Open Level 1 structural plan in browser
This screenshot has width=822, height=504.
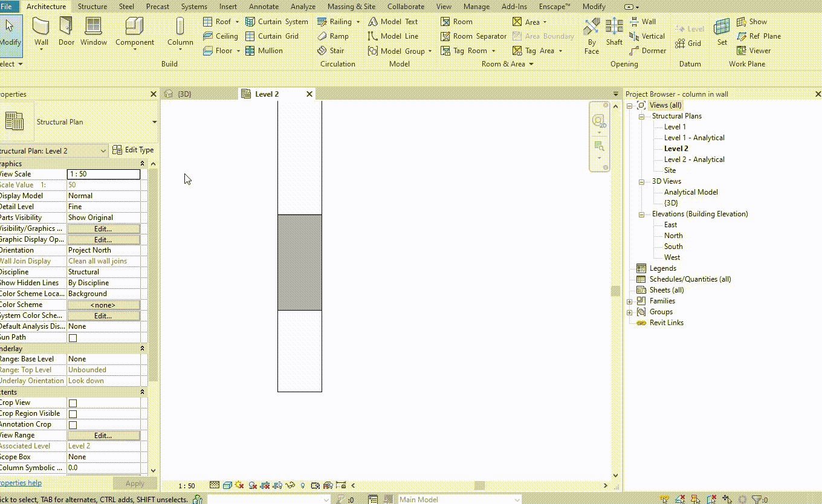(x=675, y=127)
